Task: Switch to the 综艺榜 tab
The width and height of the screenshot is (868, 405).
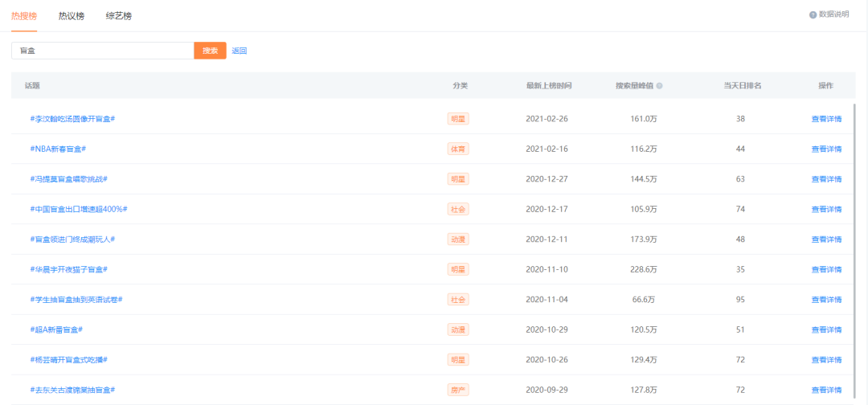Action: pos(118,16)
